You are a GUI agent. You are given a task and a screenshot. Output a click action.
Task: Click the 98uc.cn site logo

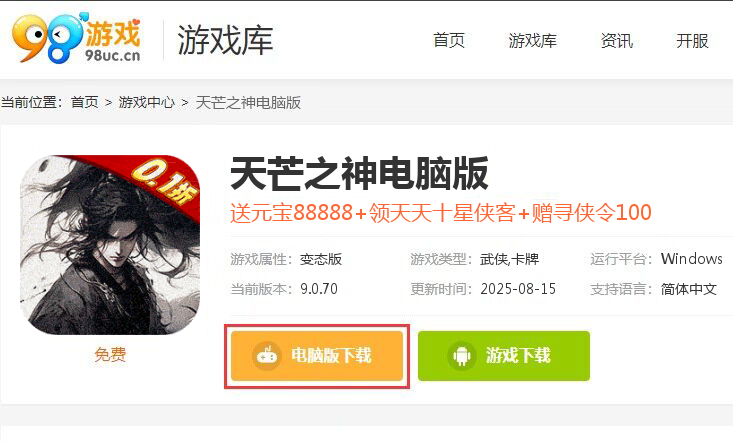pos(76,38)
